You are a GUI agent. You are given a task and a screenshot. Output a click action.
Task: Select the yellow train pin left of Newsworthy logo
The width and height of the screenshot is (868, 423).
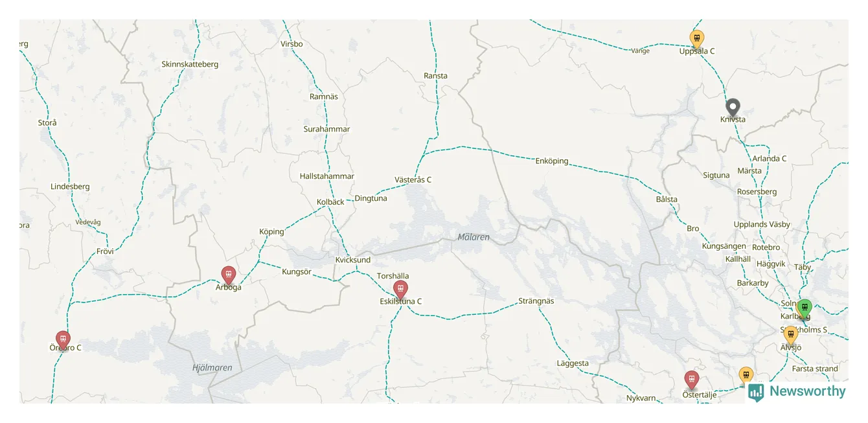point(746,376)
